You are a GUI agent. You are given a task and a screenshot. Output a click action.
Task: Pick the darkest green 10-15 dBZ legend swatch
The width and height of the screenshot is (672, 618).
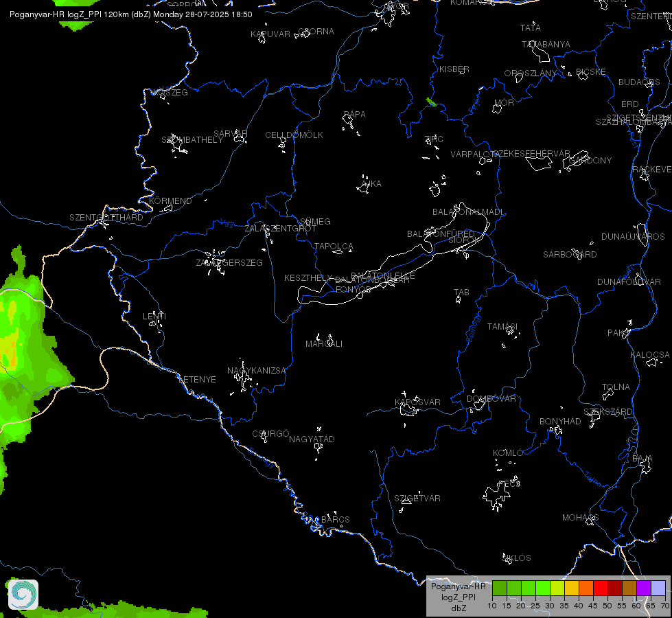[x=500, y=588]
